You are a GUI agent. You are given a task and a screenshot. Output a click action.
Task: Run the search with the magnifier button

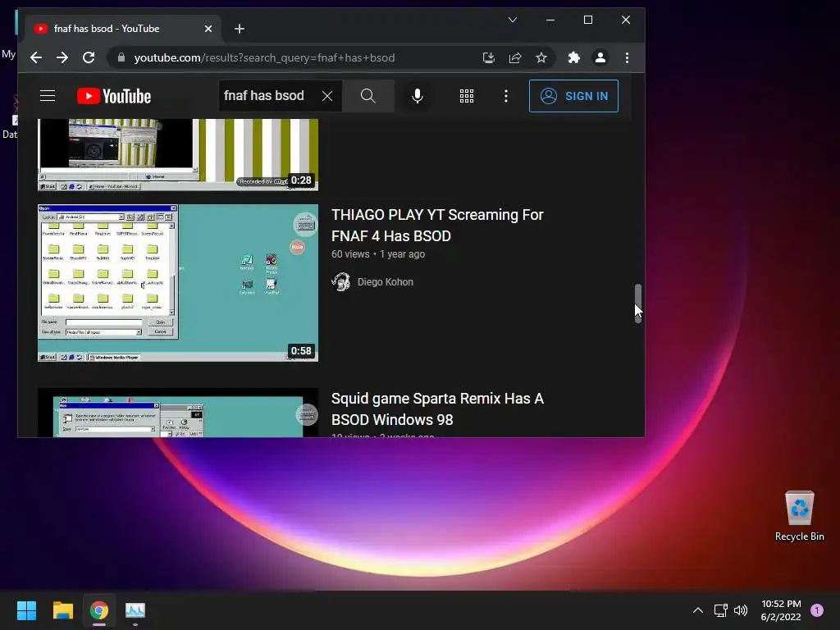(368, 96)
